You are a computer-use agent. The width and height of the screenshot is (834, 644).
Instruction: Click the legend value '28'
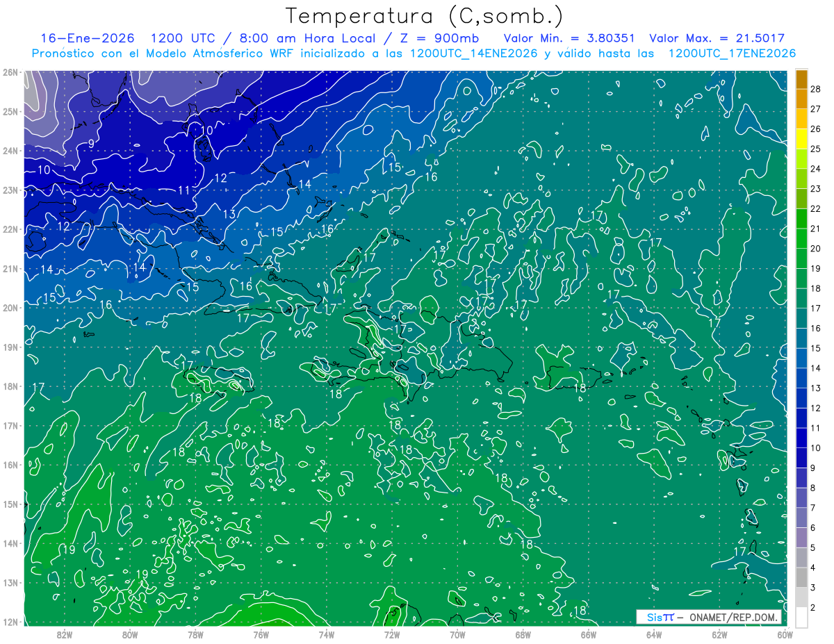click(x=816, y=89)
